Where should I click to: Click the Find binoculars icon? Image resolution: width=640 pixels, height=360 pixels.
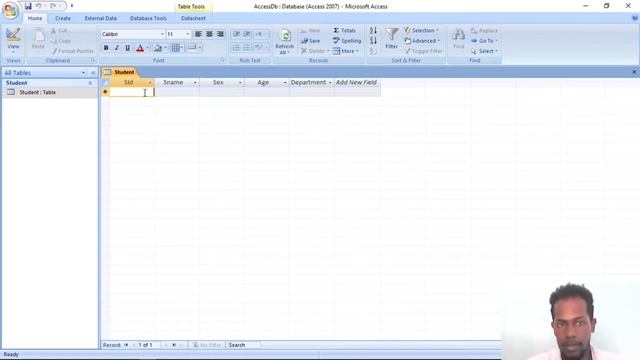(458, 38)
